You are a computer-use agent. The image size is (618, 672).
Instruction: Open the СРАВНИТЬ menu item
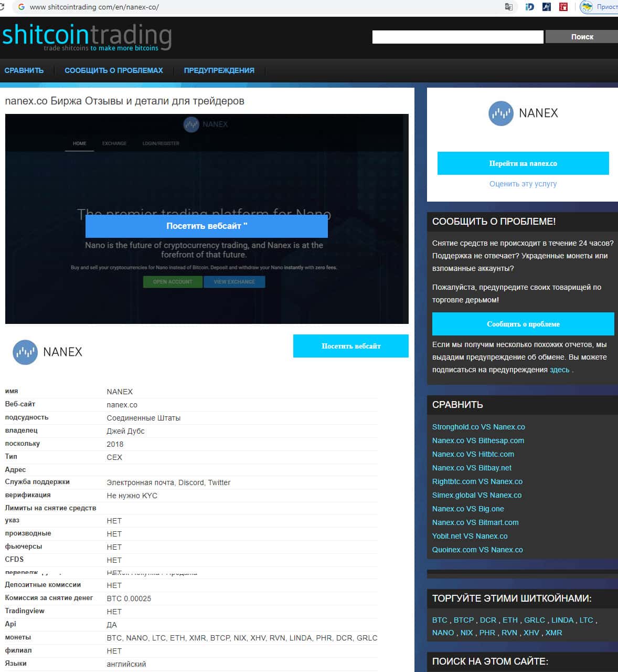tap(24, 70)
